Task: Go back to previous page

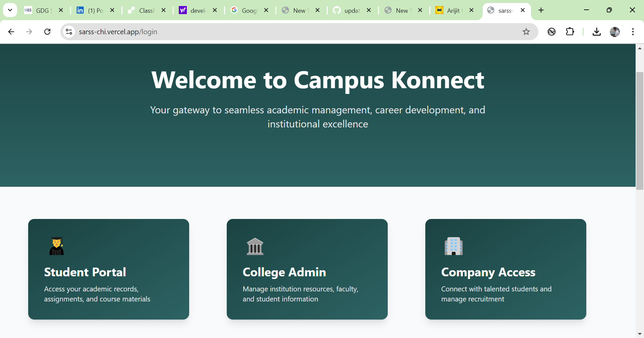Action: (11, 32)
